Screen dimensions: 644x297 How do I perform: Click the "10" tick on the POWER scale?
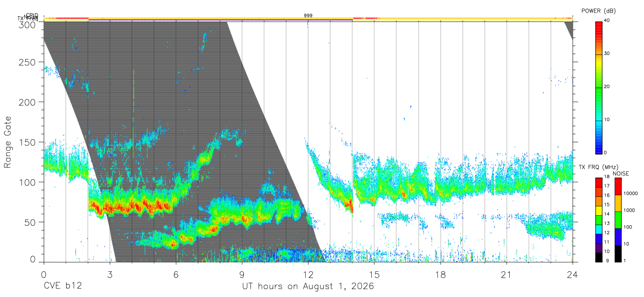[x=607, y=120]
